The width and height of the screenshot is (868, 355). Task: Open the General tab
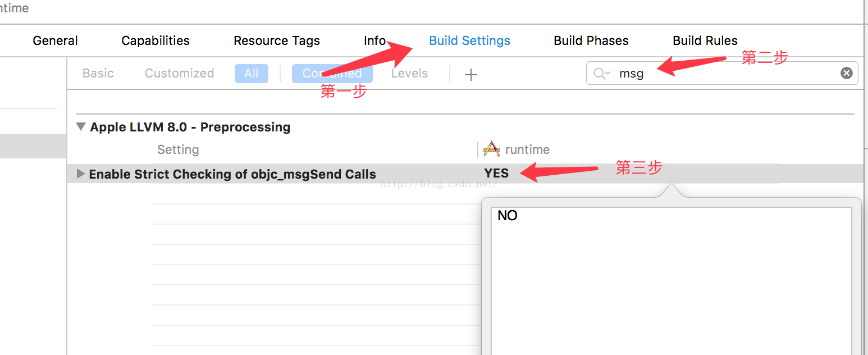coord(55,40)
